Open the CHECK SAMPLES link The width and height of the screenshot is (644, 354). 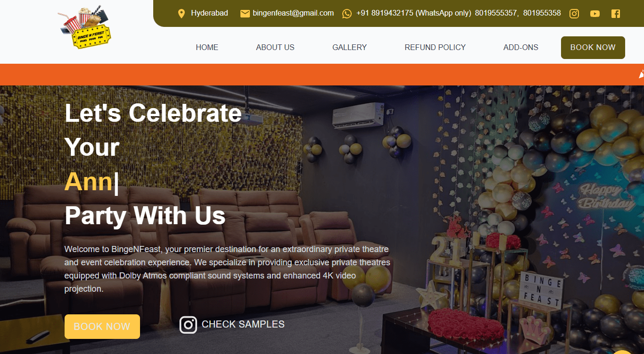pos(243,324)
